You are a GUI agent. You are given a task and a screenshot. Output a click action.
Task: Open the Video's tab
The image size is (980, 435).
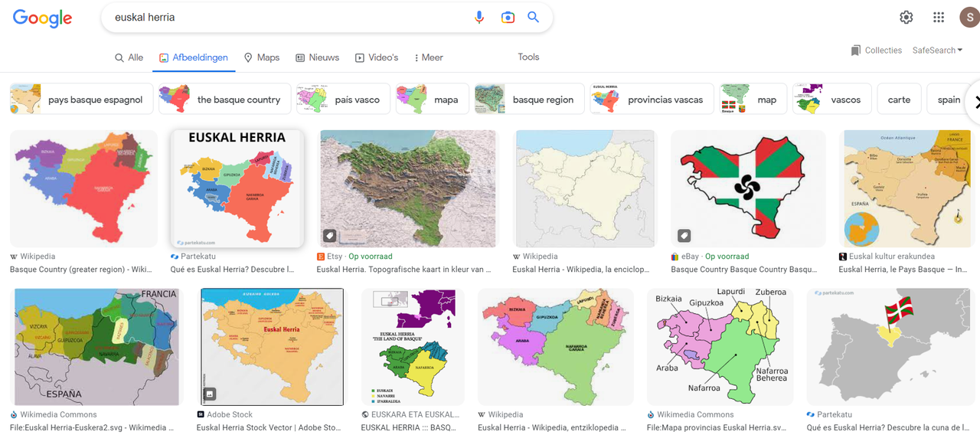click(376, 57)
